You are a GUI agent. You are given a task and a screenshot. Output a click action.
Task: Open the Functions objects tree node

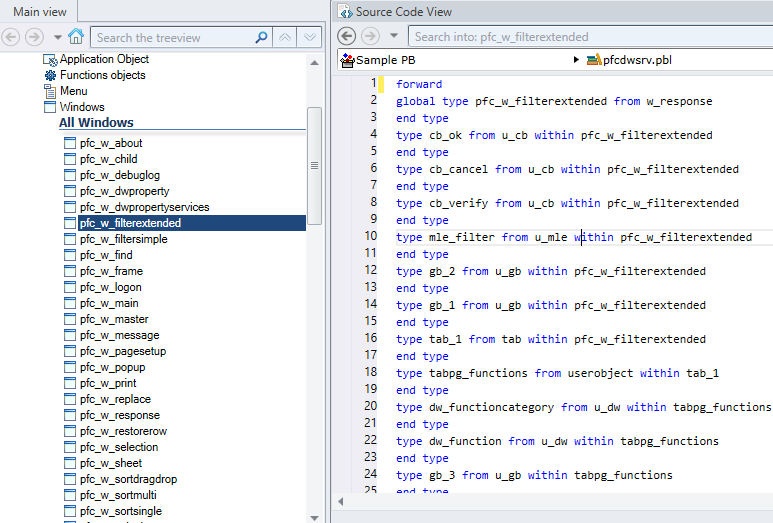[x=102, y=75]
